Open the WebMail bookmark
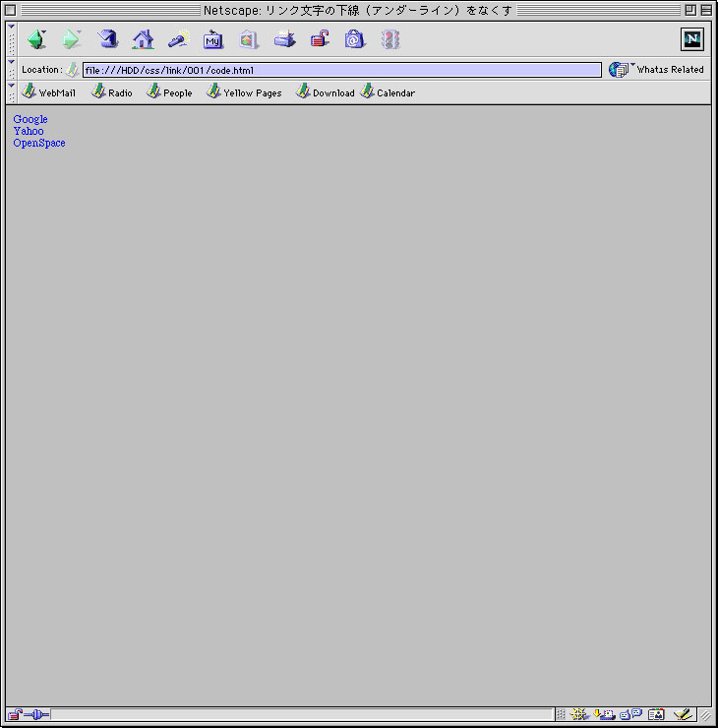The width and height of the screenshot is (718, 728). pos(49,92)
